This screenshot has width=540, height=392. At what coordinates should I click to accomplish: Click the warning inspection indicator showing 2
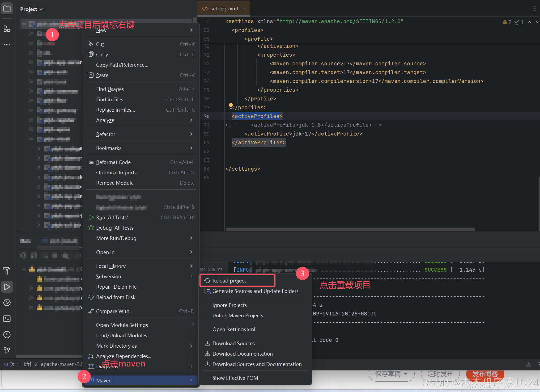click(x=507, y=22)
